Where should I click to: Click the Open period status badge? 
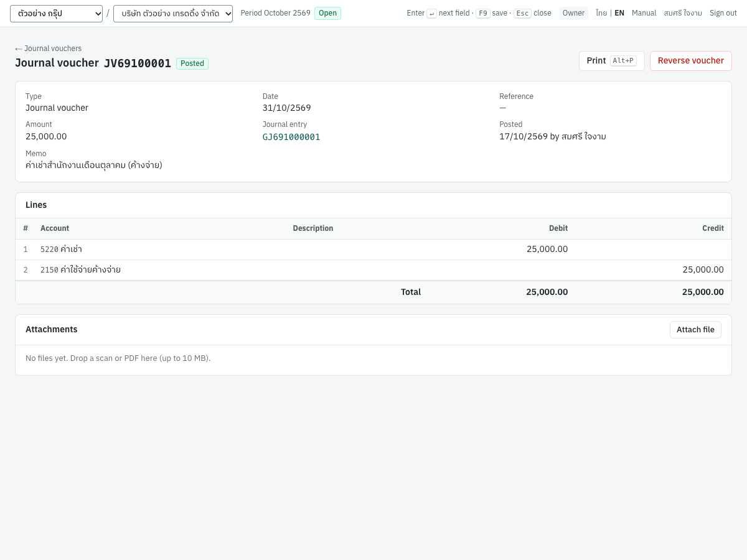327,13
